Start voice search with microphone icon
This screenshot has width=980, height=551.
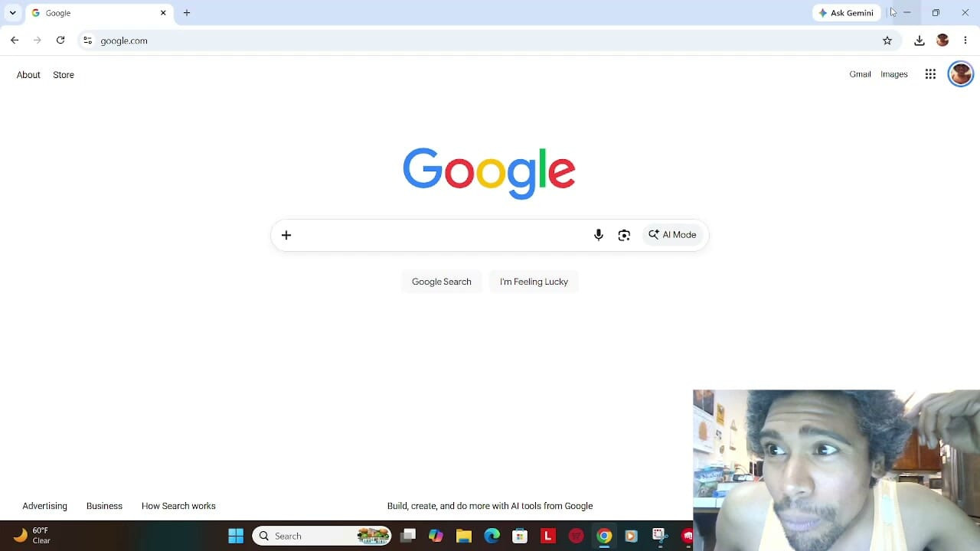(x=599, y=235)
